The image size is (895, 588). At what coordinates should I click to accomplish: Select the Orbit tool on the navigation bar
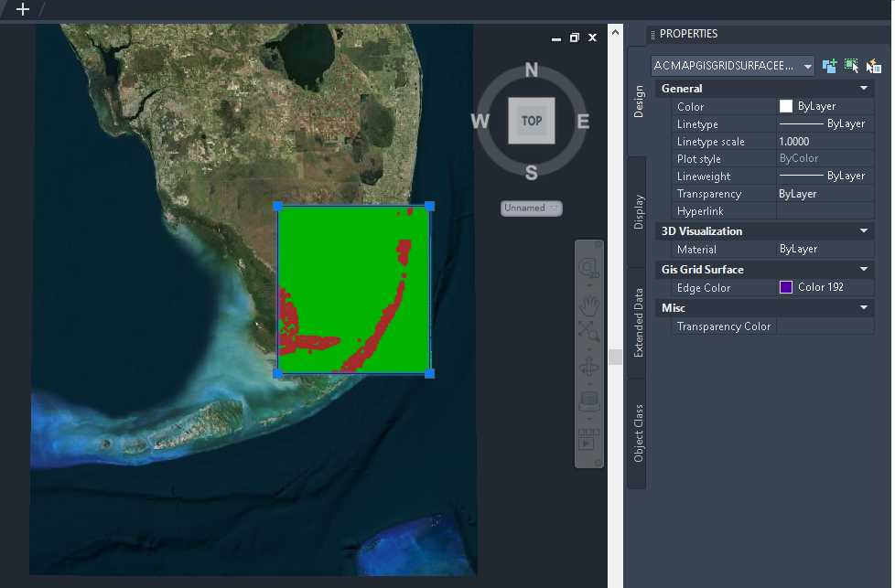click(x=588, y=369)
